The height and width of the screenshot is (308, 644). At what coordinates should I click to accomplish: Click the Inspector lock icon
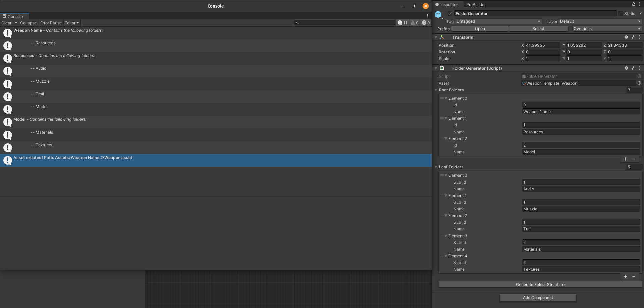633,4
